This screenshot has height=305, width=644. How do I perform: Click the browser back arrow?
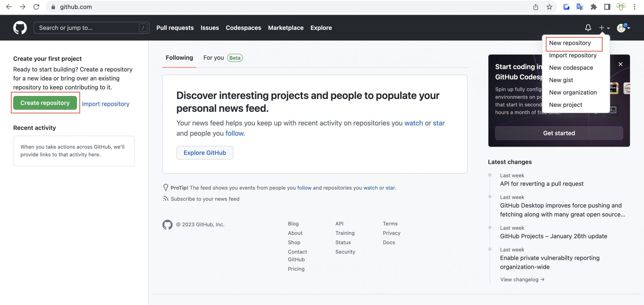9,7
